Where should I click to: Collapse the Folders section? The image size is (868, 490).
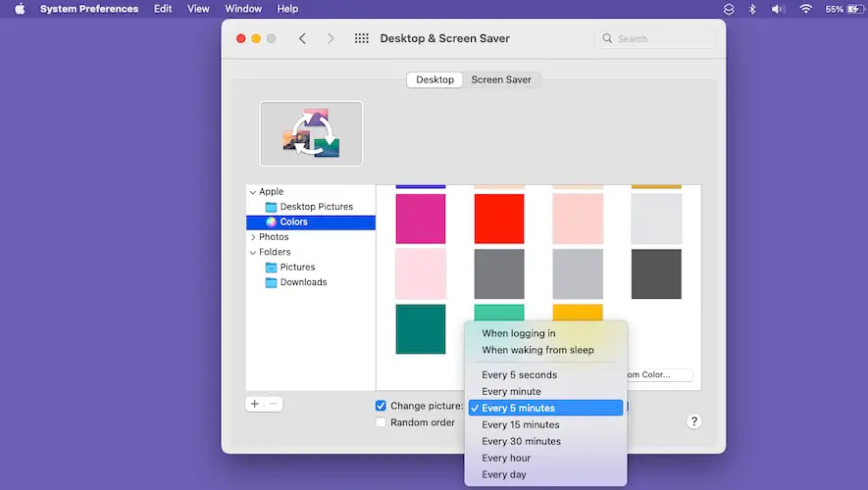253,252
